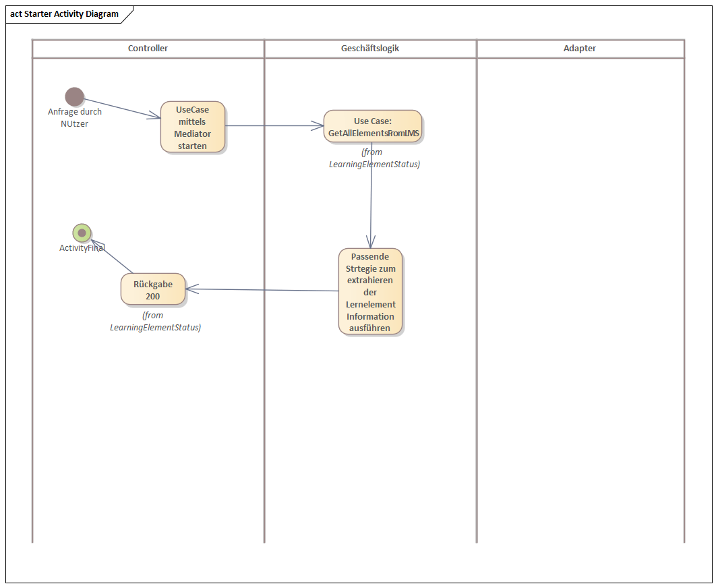Click the 'UseCase mittels Mediator starten' action
The height and width of the screenshot is (588, 718).
coord(192,127)
